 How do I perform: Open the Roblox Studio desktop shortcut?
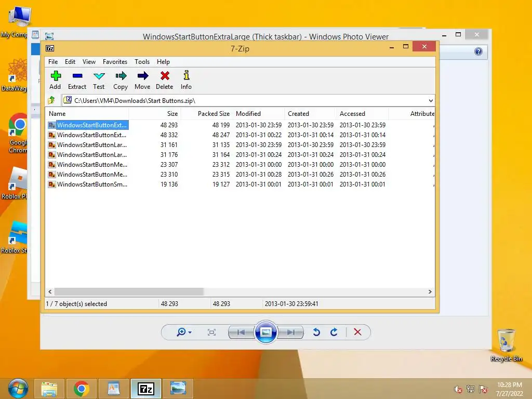click(14, 237)
